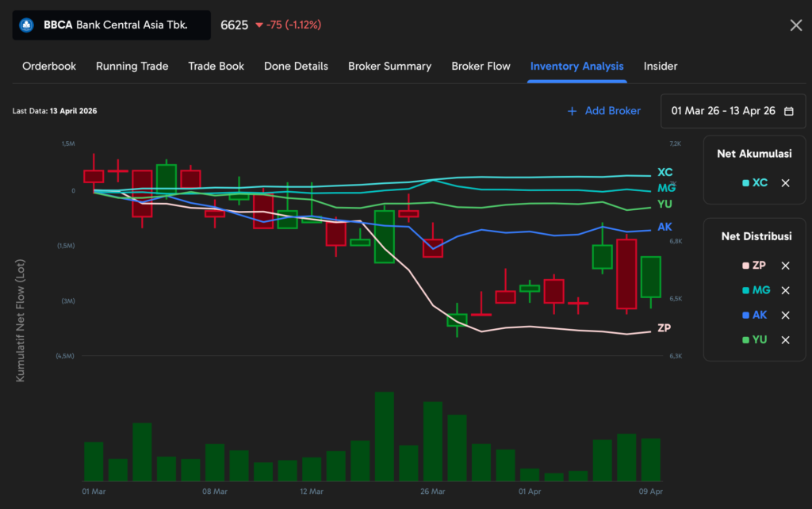This screenshot has height=509, width=812.
Task: Open the 01 Mar 26 - 13 Apr 26 date picker
Action: coord(733,111)
